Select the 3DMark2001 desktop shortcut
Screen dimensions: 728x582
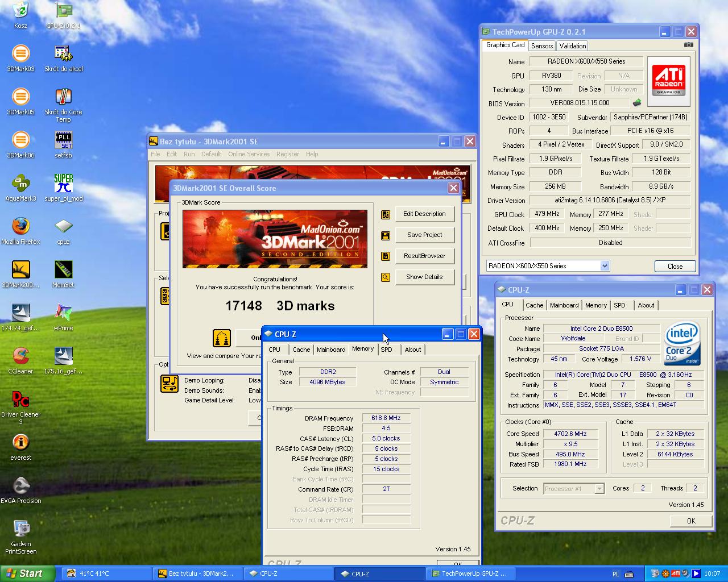pos(20,274)
